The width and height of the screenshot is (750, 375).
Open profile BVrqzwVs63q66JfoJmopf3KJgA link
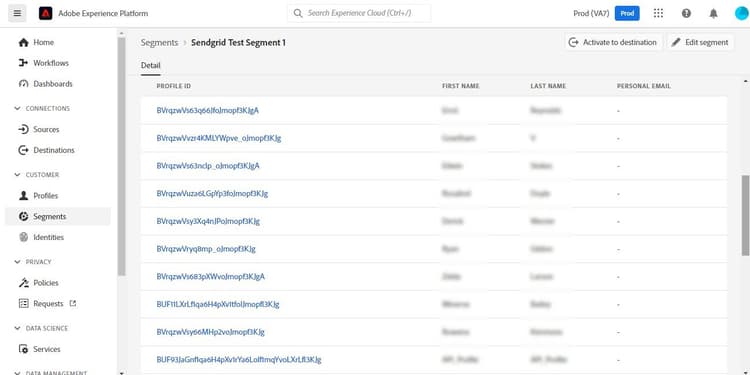pos(208,110)
